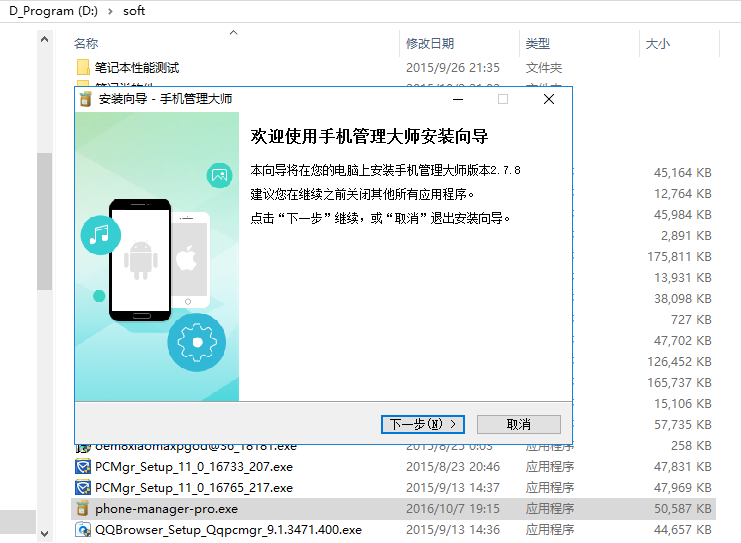The image size is (741, 543).
Task: Click size 50,587 KB in file list
Action: (683, 509)
